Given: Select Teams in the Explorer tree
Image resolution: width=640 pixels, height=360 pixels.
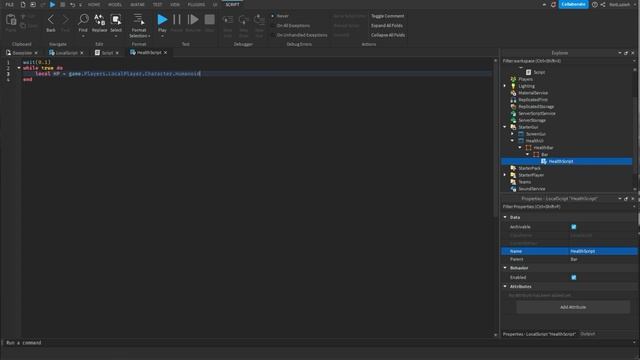Looking at the screenshot, I should pyautogui.click(x=524, y=182).
